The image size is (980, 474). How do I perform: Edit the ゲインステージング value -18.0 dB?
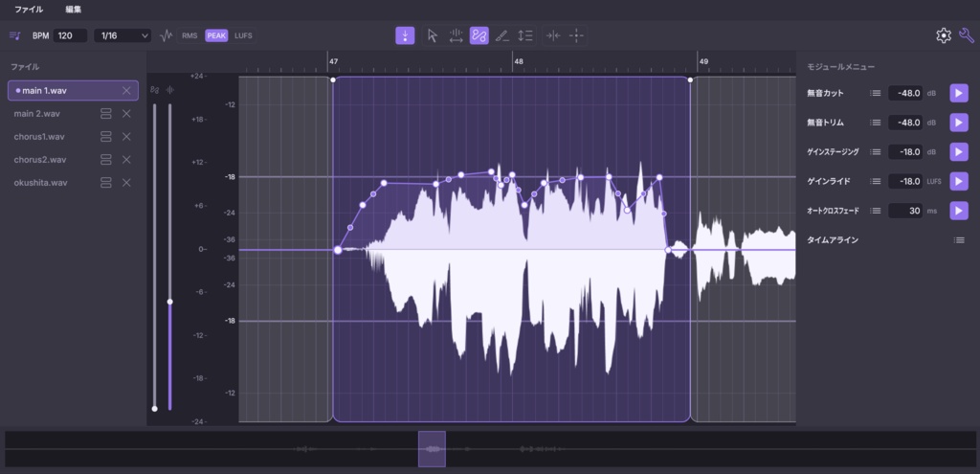pos(905,152)
